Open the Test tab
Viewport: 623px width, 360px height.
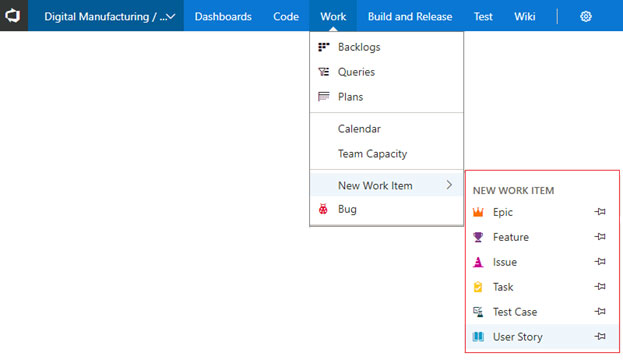point(483,16)
